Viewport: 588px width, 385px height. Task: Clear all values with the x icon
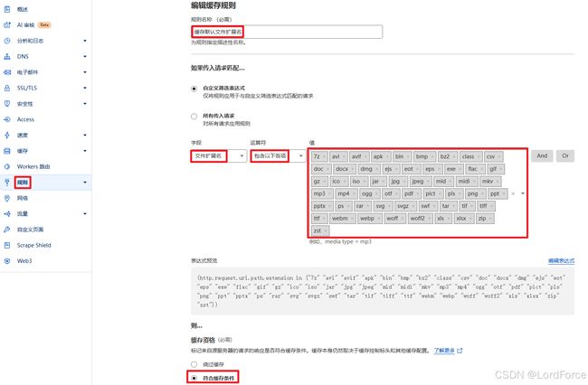(x=513, y=193)
